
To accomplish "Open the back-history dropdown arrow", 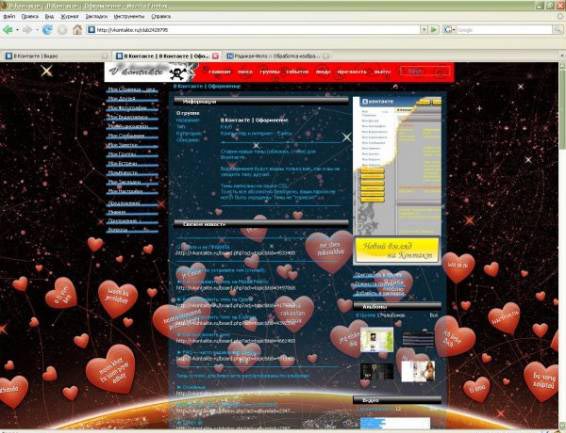I will pos(17,30).
